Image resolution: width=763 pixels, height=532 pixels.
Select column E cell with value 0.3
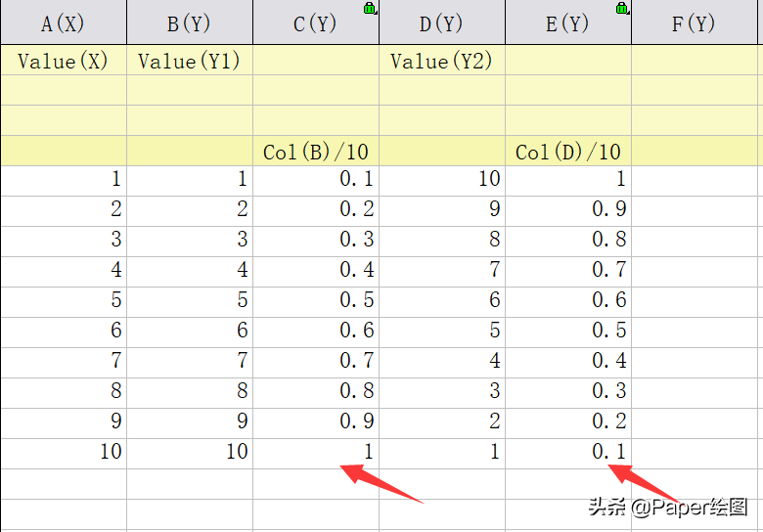pos(568,393)
